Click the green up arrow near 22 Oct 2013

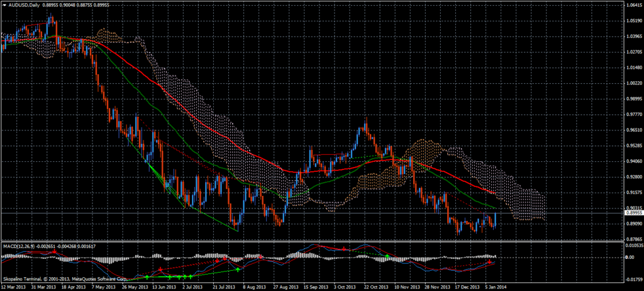[387, 256]
